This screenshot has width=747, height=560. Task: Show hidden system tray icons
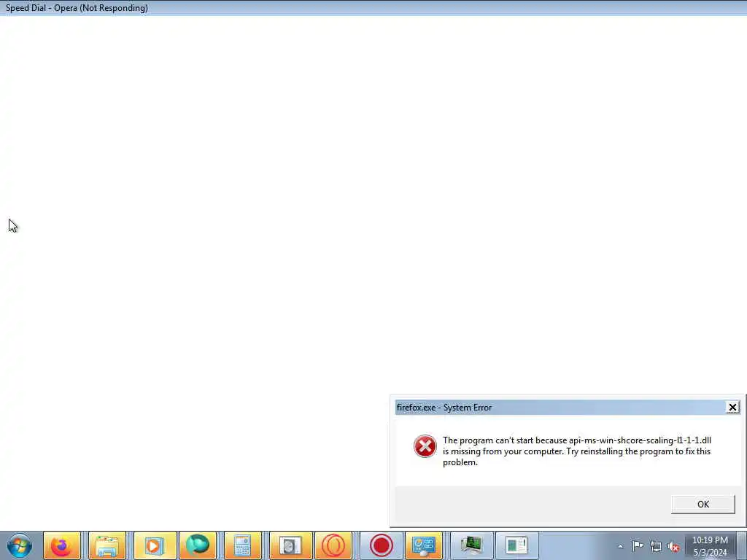pos(620,546)
